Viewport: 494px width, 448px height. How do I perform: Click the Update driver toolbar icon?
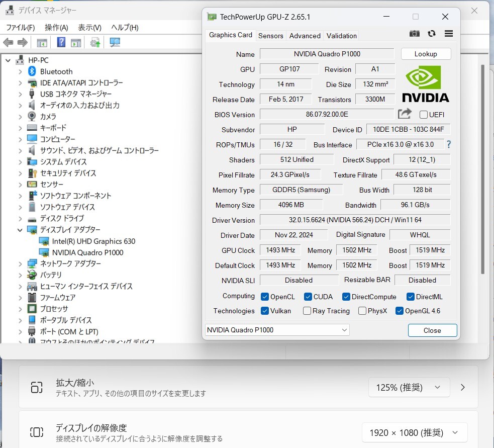[95, 42]
